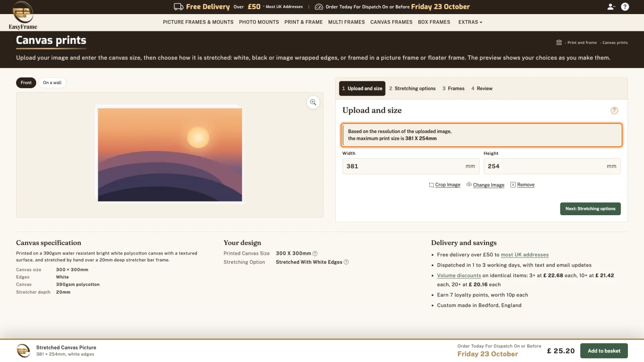This screenshot has width=644, height=362.
Task: Click the EasyFrame logo
Action: [x=23, y=16]
